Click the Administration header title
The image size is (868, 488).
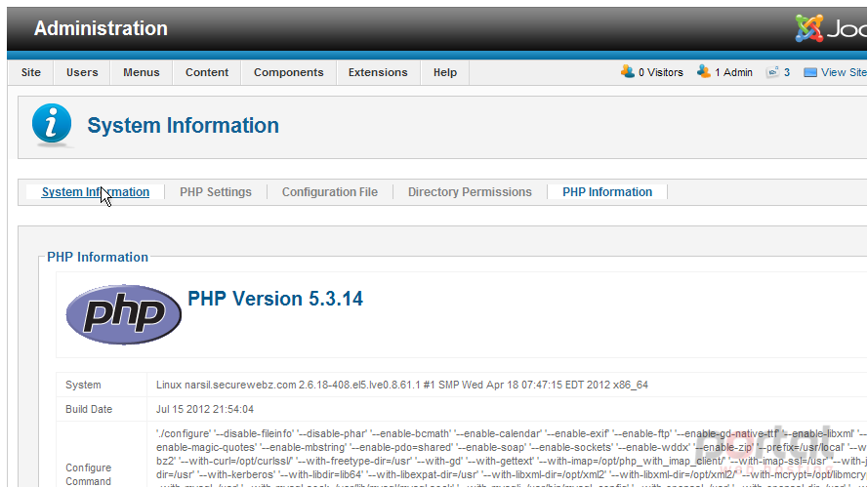(101, 28)
